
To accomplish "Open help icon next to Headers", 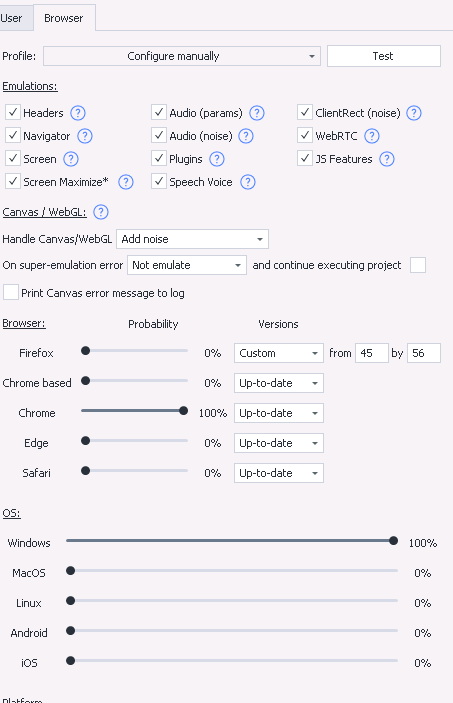I will [78, 113].
